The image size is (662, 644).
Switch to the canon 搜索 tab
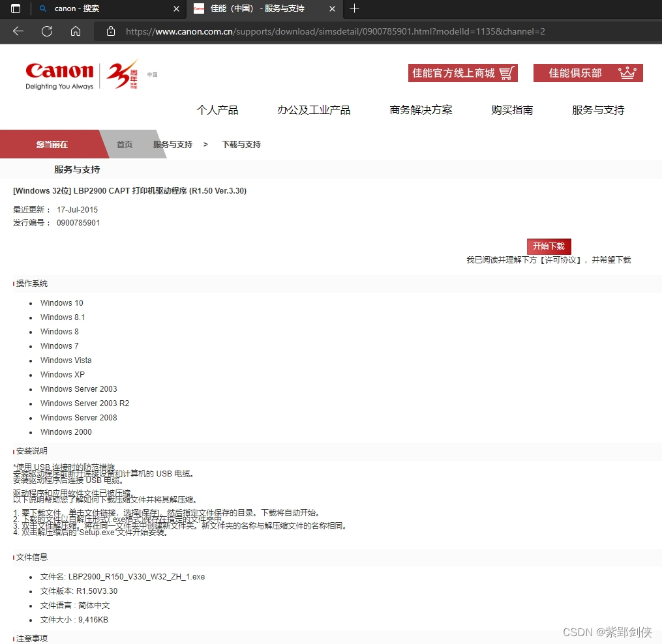pyautogui.click(x=98, y=8)
